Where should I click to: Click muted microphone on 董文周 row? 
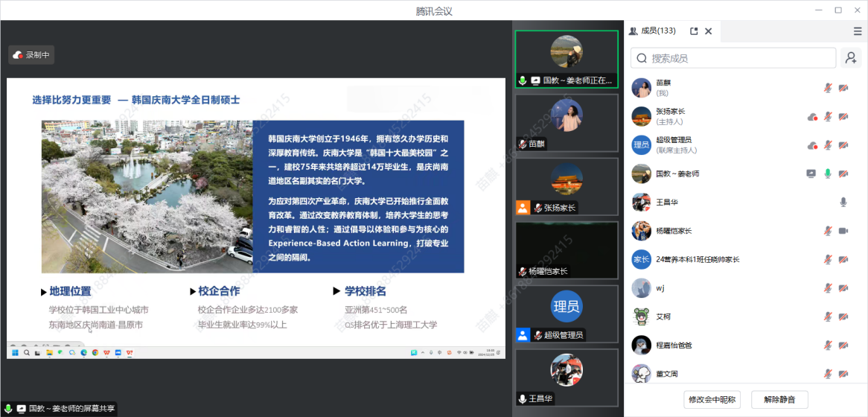(828, 374)
